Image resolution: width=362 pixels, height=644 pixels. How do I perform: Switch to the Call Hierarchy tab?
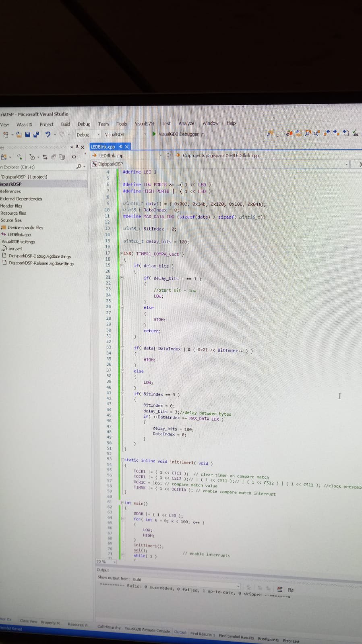[x=109, y=627]
